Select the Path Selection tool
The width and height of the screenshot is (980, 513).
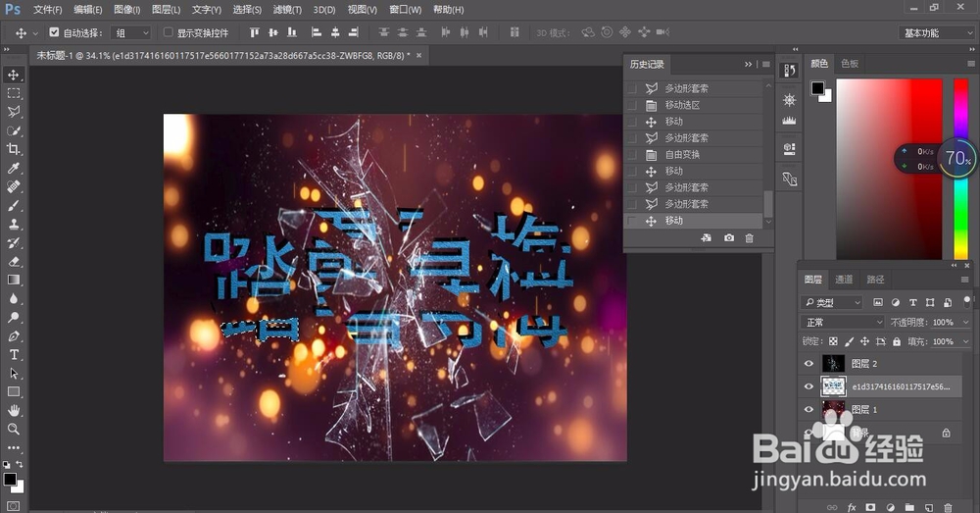(13, 374)
